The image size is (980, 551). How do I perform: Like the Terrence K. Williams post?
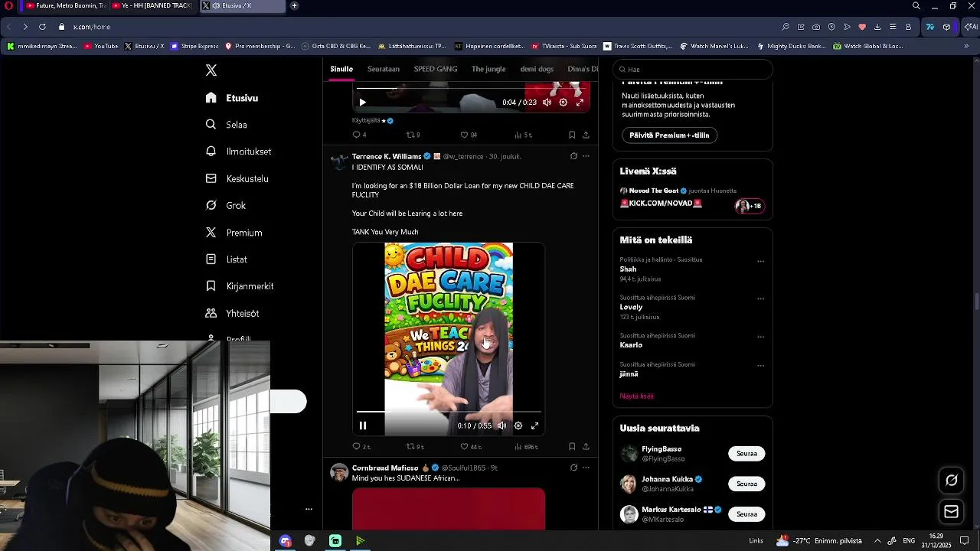coord(470,446)
